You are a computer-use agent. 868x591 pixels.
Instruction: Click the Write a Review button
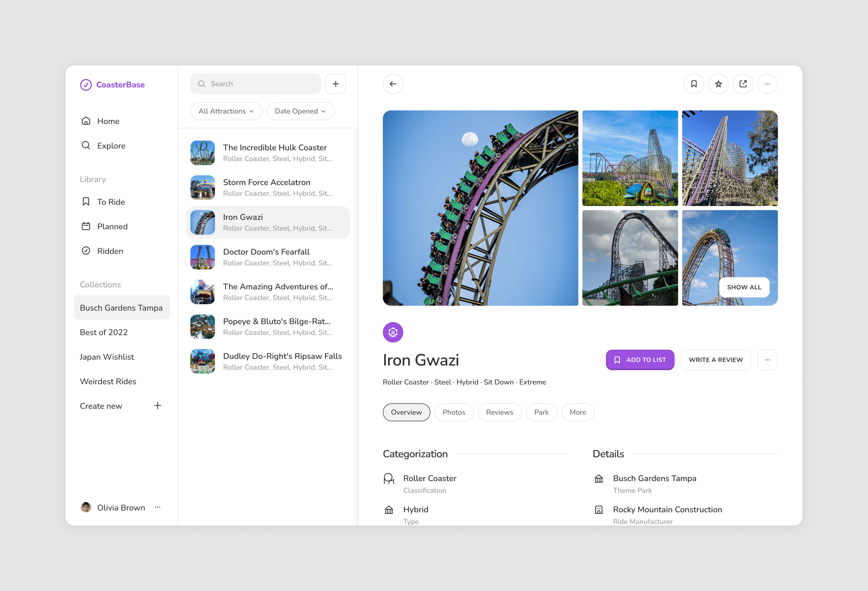[x=715, y=360]
